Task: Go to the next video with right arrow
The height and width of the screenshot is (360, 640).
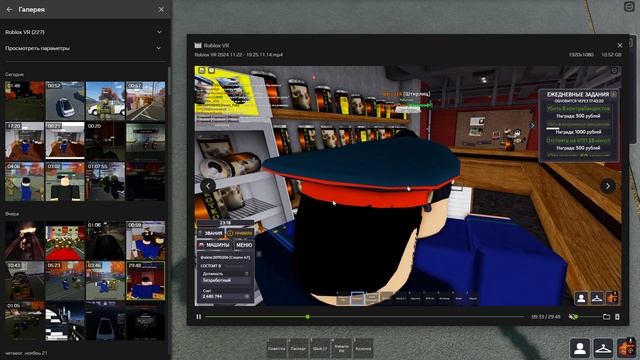Action: click(x=607, y=186)
